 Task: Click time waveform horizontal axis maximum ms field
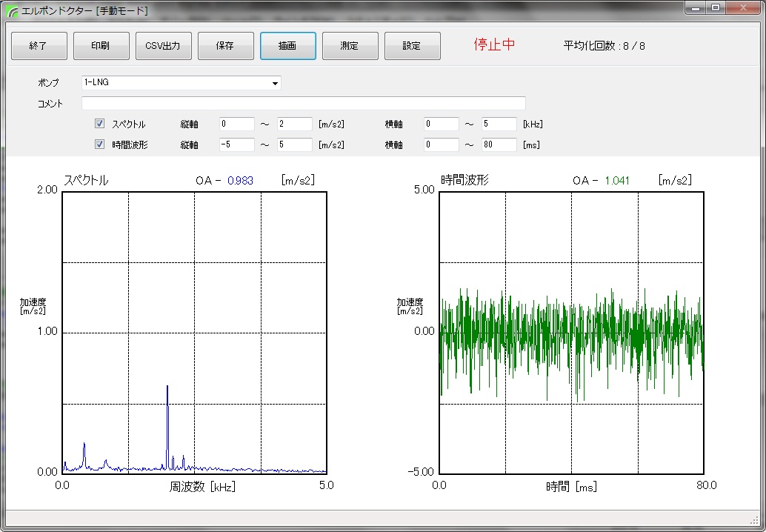coord(499,144)
